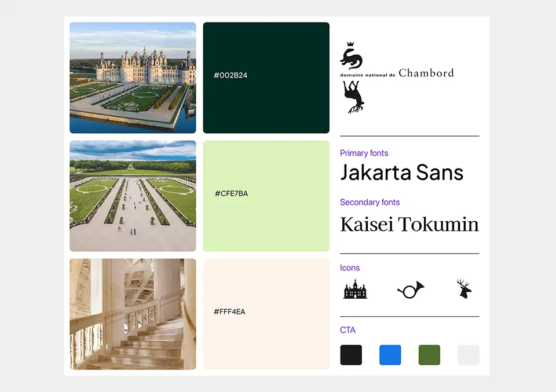Click the castle building icon
556x392 pixels.
(355, 289)
